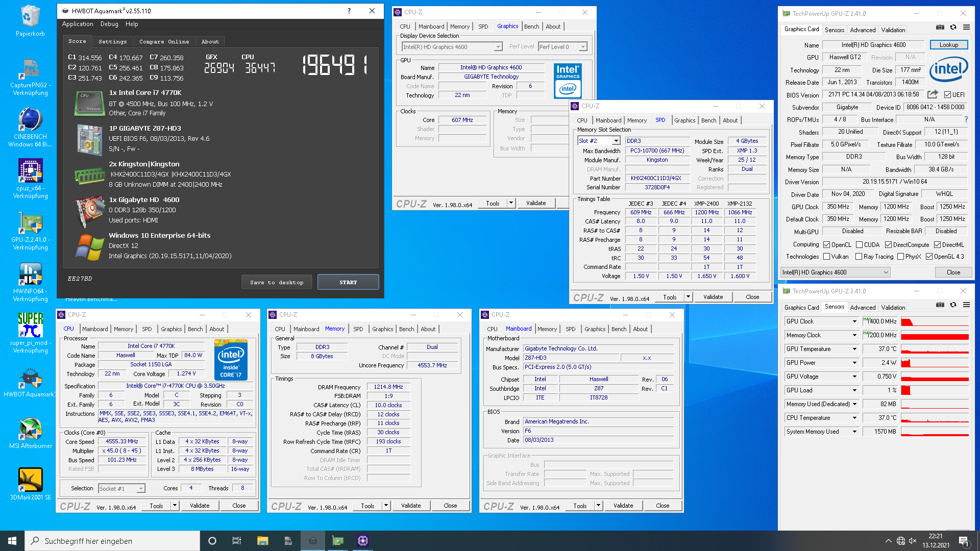980x551 pixels.
Task: Toggle CUDA checkbox in GPU-Z
Action: pyautogui.click(x=859, y=245)
